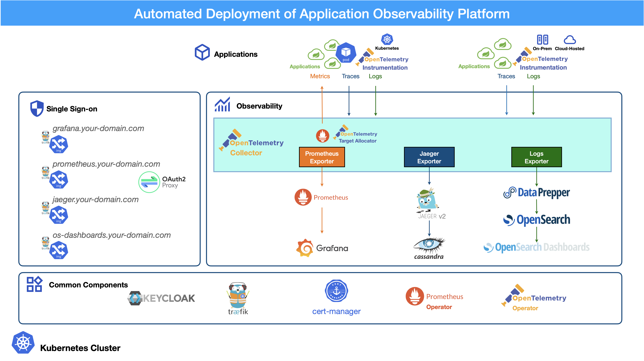Click the green Logs Exporter box
Viewport: 644px width, 361px height.
click(536, 157)
